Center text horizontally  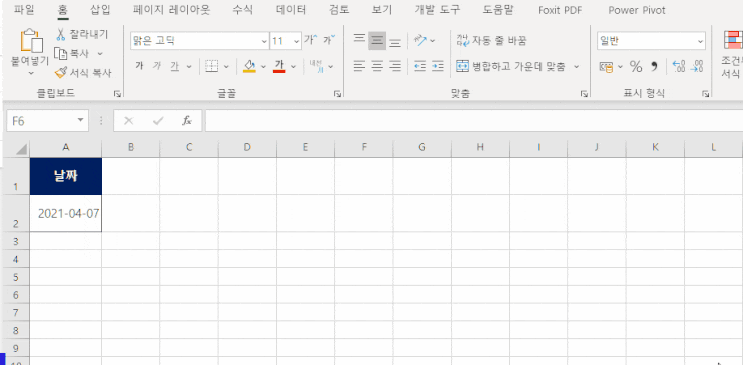pos(377,66)
